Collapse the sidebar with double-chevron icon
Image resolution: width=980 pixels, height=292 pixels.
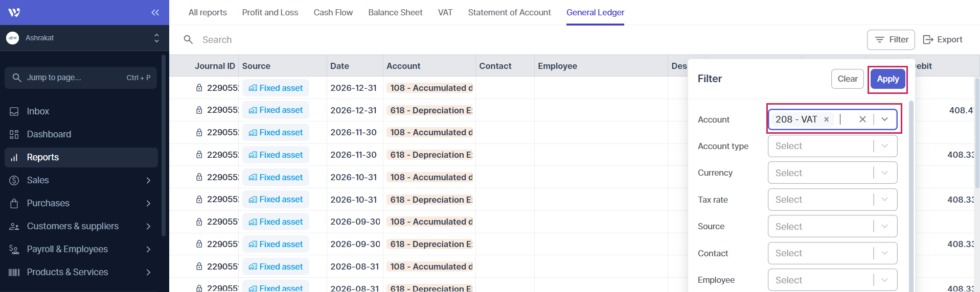tap(155, 12)
